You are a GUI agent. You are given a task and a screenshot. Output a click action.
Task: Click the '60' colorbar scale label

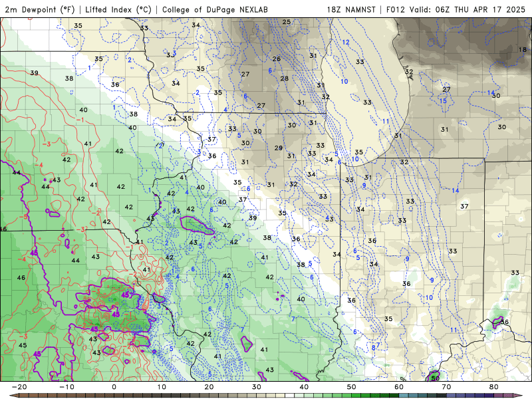pyautogui.click(x=399, y=387)
